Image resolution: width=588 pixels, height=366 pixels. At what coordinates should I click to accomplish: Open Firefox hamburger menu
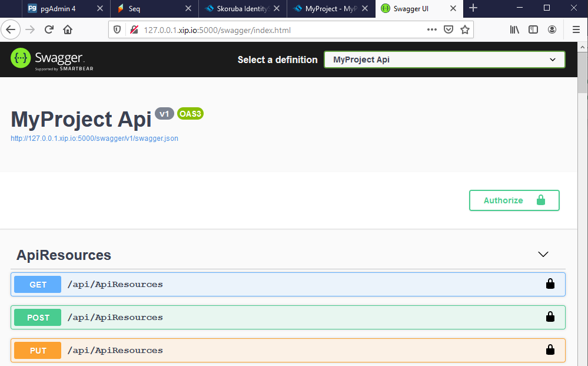576,29
